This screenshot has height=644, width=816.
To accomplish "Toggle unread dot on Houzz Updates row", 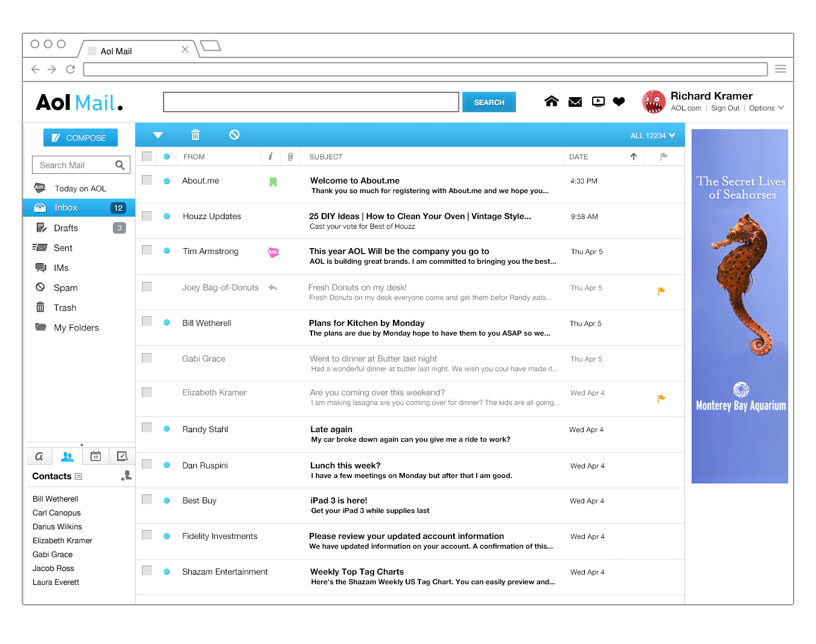I will tap(167, 216).
